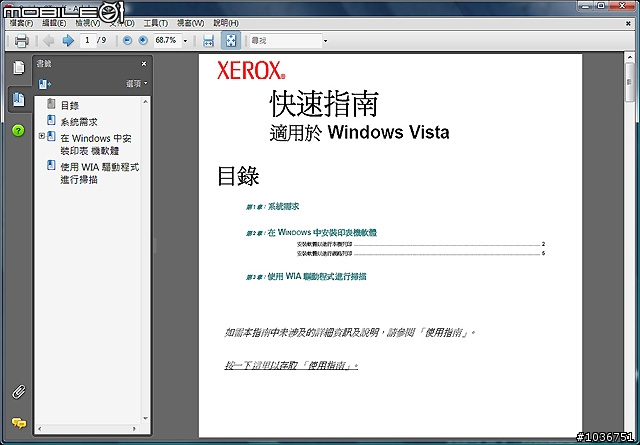Click the document scroll up arrow

(x=629, y=58)
